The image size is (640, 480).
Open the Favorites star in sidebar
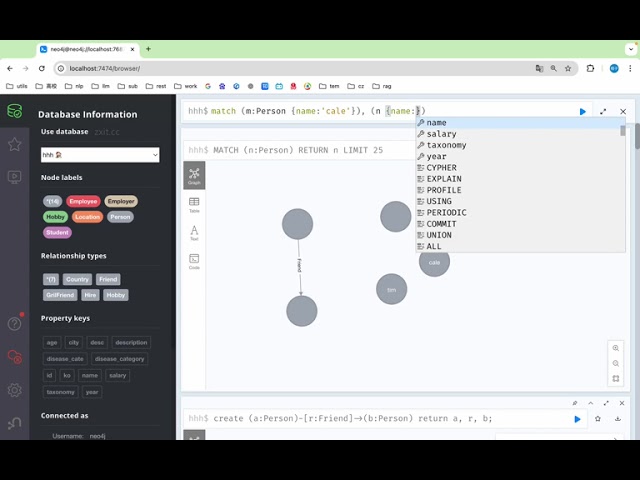click(x=14, y=144)
